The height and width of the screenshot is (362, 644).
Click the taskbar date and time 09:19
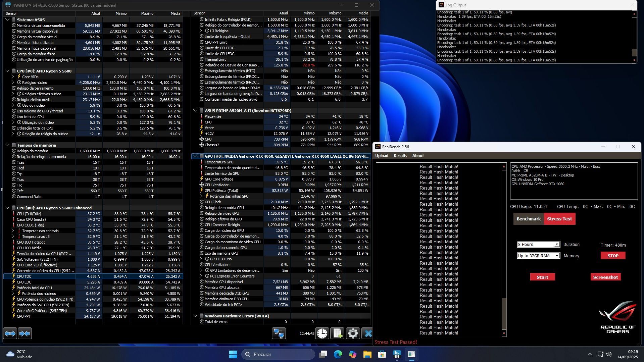[x=627, y=354]
